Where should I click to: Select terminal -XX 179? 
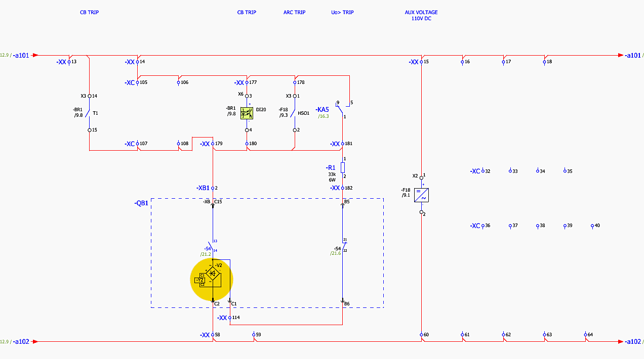tap(212, 144)
